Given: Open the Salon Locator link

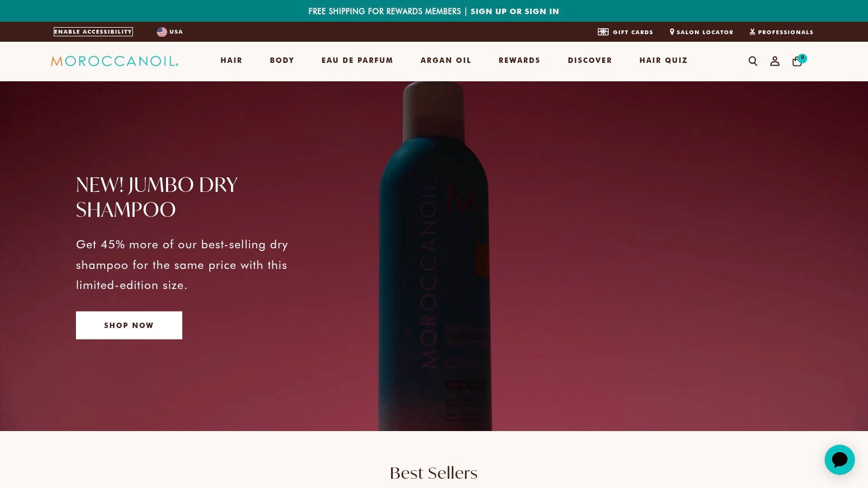Looking at the screenshot, I should [701, 32].
